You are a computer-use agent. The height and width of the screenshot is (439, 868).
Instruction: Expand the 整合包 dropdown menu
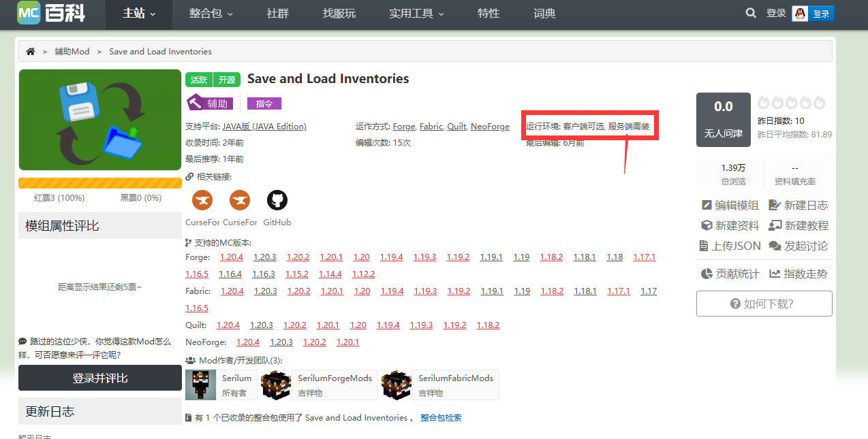coord(211,14)
